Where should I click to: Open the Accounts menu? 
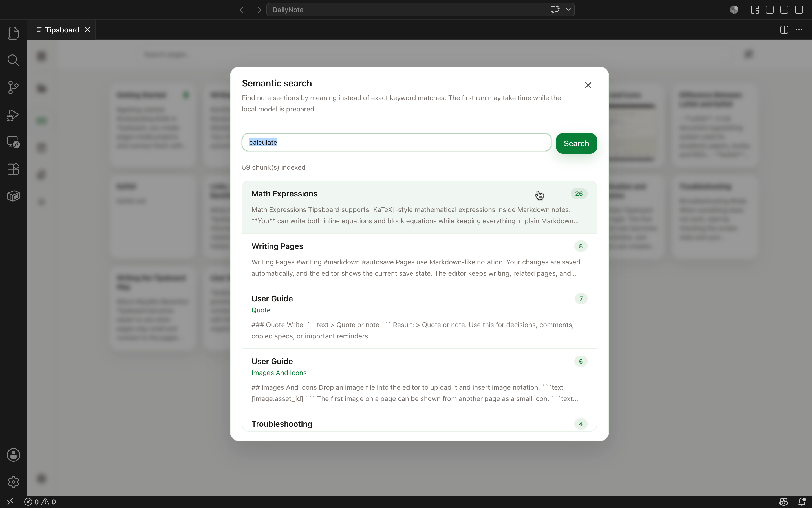coord(14,455)
